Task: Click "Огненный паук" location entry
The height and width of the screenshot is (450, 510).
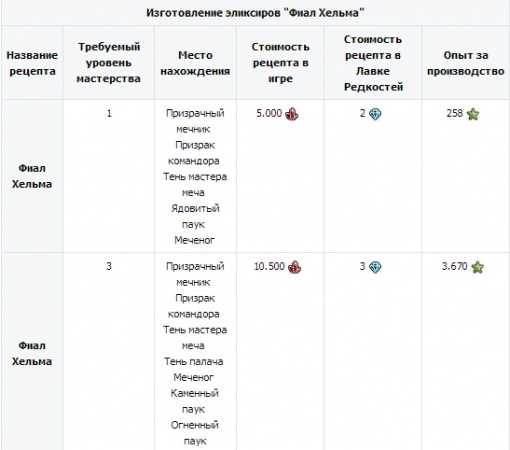Action: coord(195,433)
